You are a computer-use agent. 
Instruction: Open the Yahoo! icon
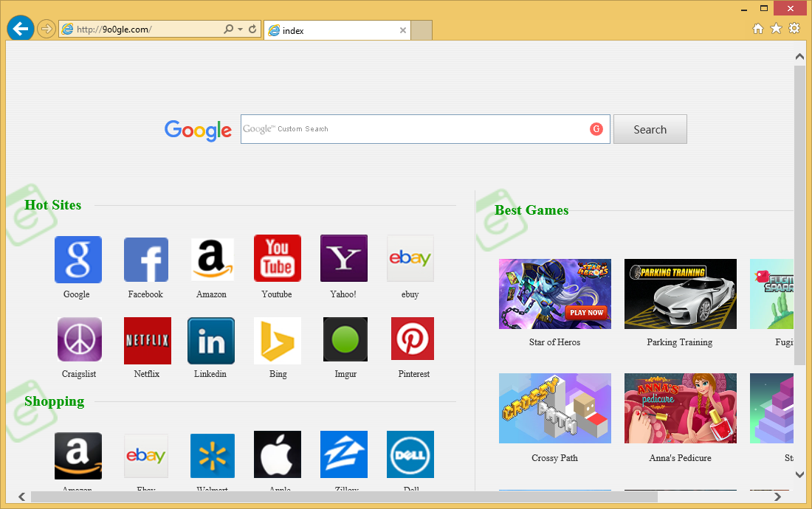pos(344,258)
